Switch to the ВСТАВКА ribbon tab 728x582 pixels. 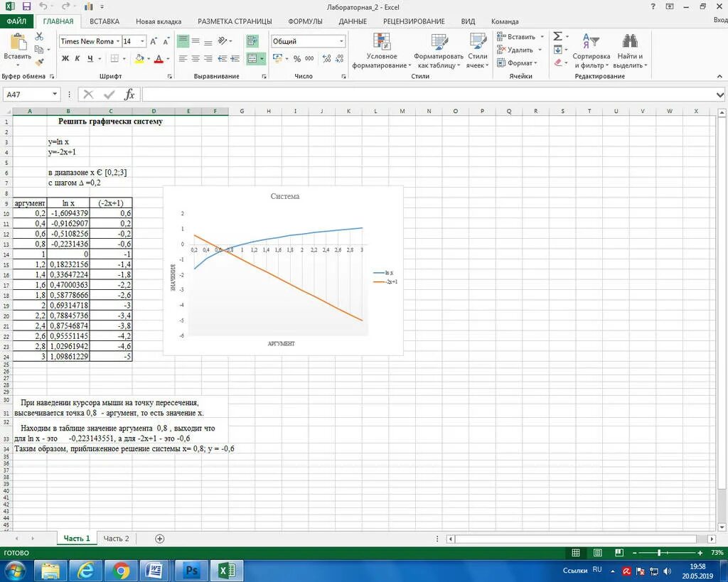105,21
